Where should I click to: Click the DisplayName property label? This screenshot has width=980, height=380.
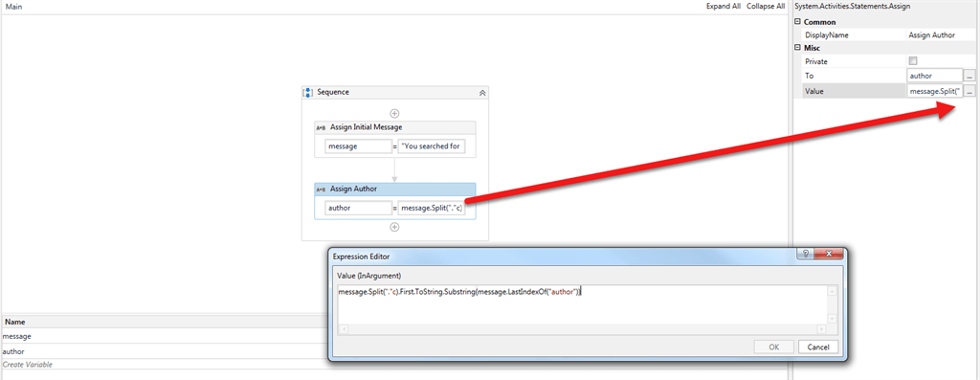click(x=826, y=35)
